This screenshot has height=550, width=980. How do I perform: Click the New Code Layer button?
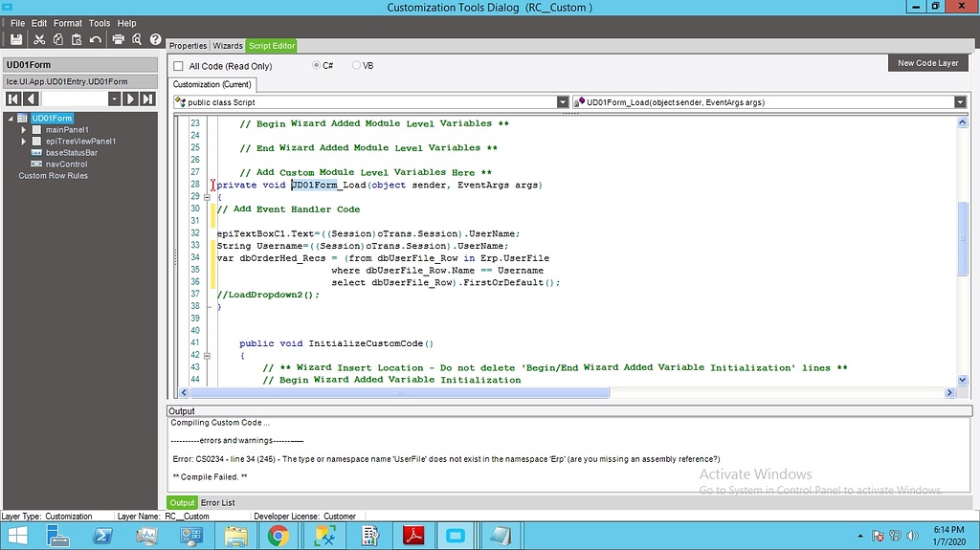(x=927, y=63)
